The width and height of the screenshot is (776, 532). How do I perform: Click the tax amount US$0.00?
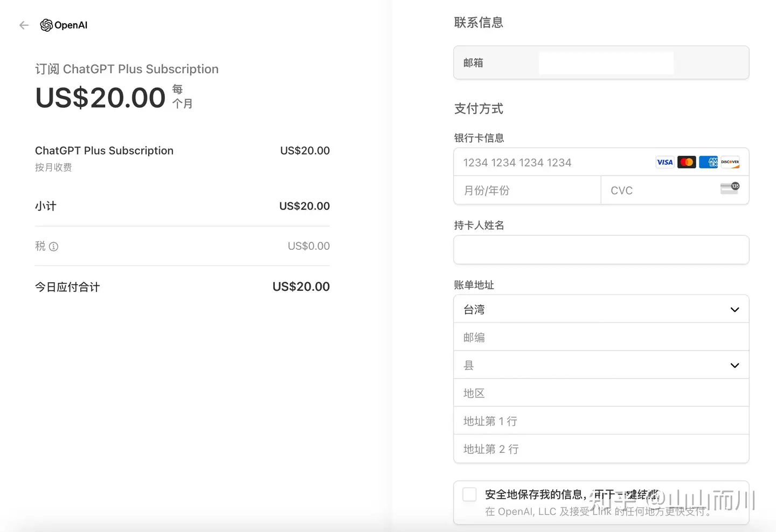[x=309, y=246]
